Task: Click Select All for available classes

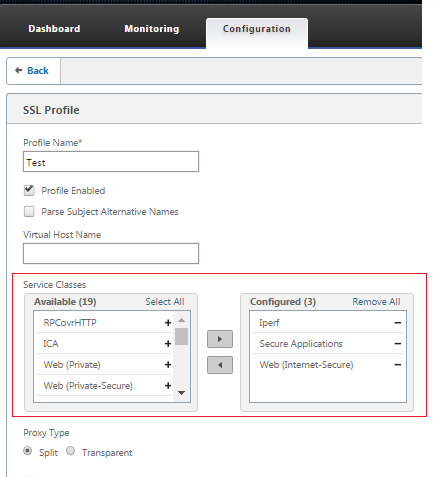Action: (165, 302)
